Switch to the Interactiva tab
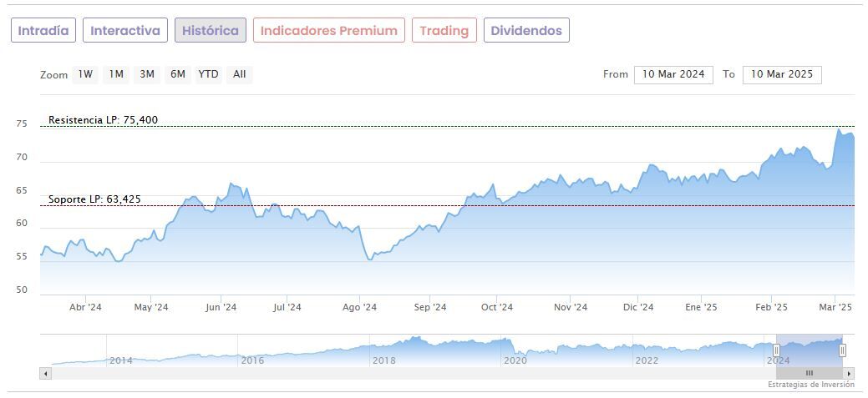The width and height of the screenshot is (868, 398). [125, 31]
